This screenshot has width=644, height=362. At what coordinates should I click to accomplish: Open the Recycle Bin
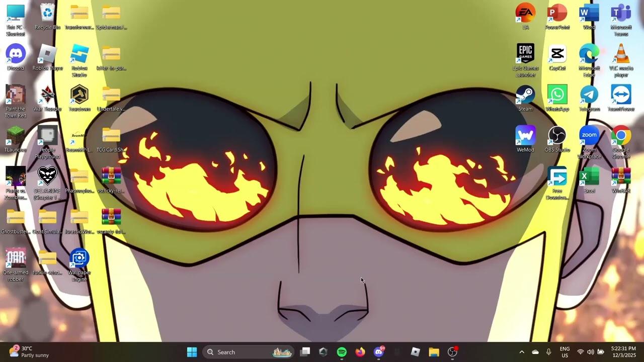pyautogui.click(x=47, y=17)
